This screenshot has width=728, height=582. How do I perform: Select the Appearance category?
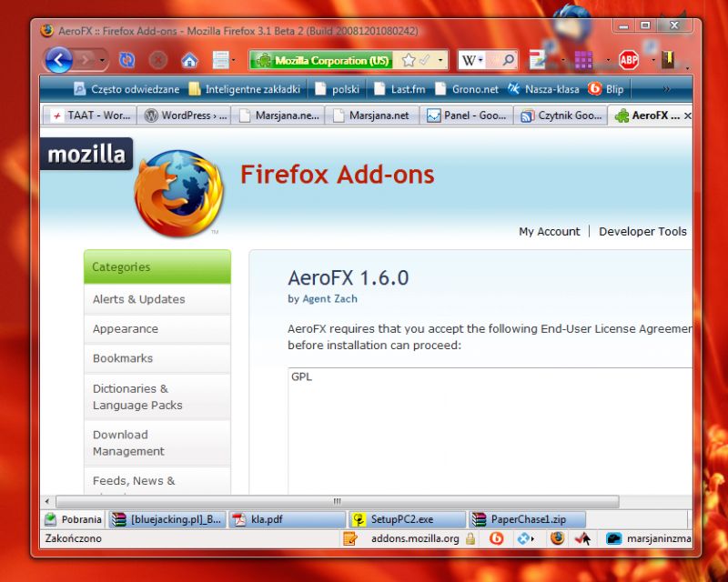[157, 329]
